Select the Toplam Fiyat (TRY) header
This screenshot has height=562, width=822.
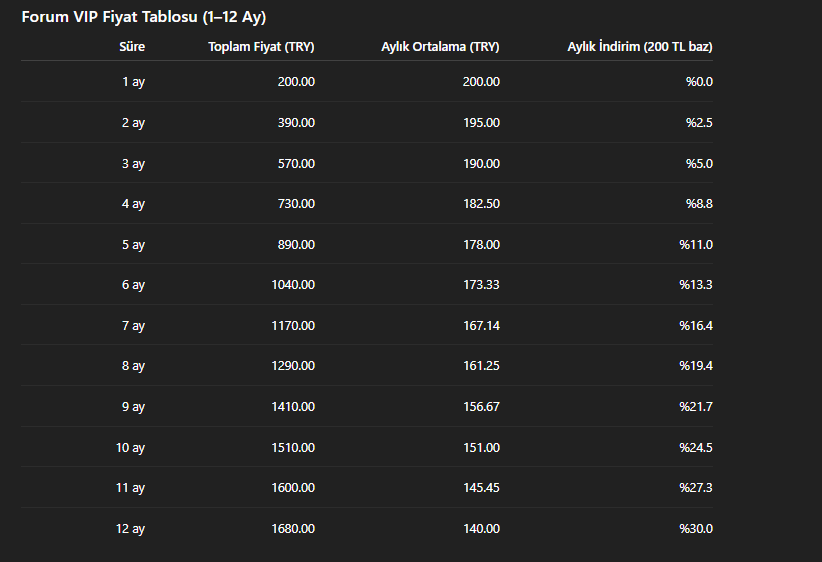pyautogui.click(x=261, y=47)
